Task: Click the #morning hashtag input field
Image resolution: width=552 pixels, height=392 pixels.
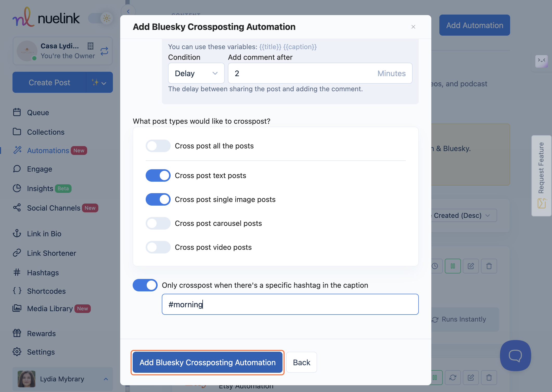Action: pyautogui.click(x=290, y=304)
